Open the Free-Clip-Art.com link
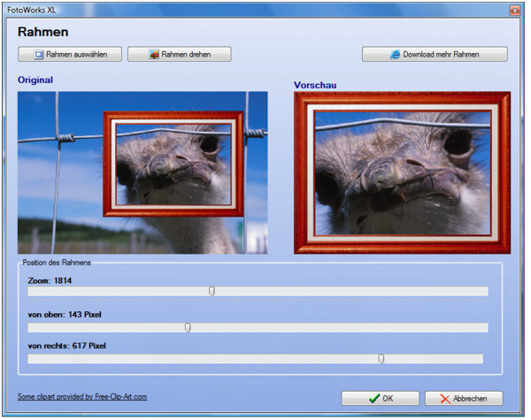The height and width of the screenshot is (420, 531). (x=82, y=397)
